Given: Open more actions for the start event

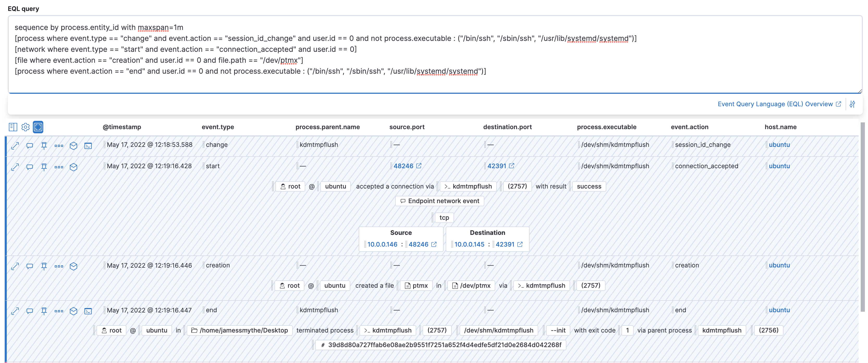Looking at the screenshot, I should (59, 167).
